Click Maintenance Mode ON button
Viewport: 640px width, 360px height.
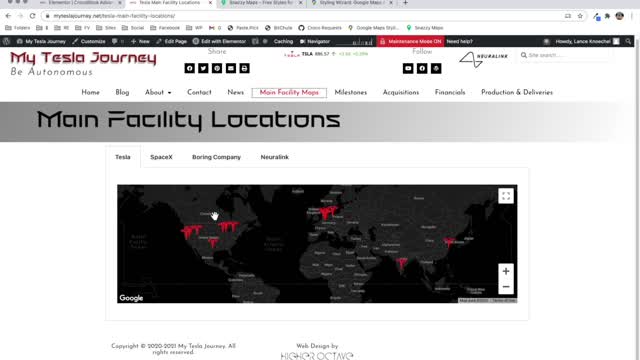point(411,41)
